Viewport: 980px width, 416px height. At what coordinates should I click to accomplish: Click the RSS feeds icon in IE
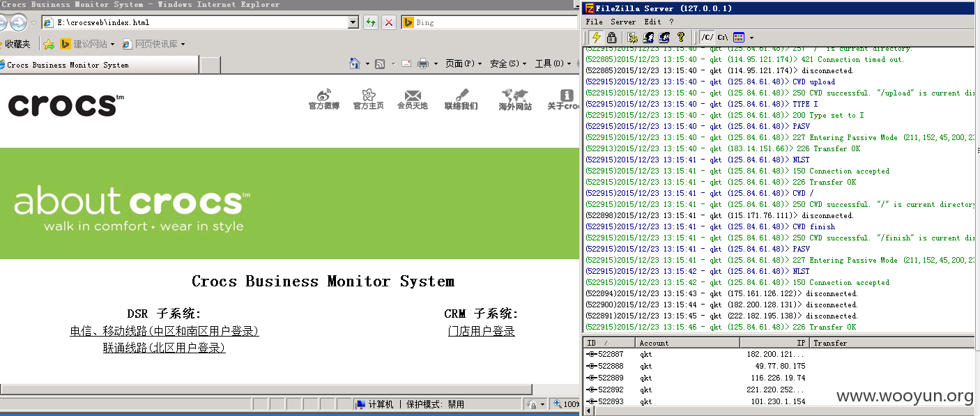[x=380, y=64]
